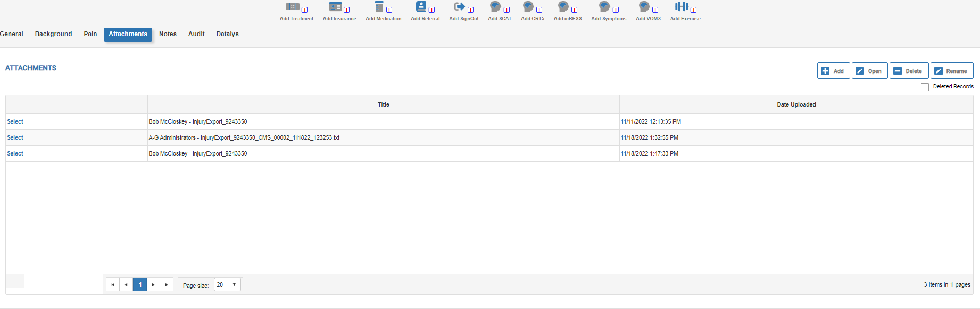Click the Rename attachment button
980x309 pixels.
[952, 71]
